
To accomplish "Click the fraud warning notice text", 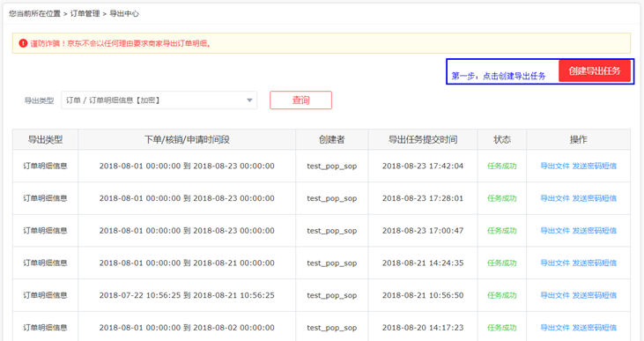I will pyautogui.click(x=122, y=43).
